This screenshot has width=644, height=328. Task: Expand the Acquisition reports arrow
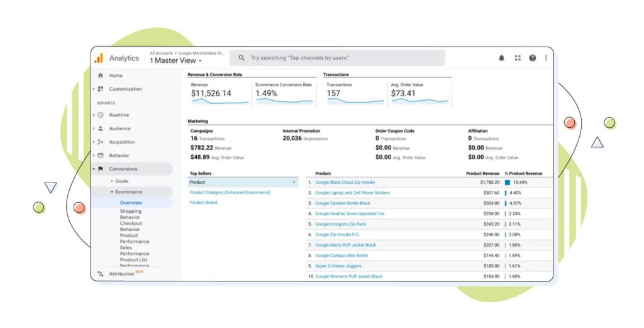click(94, 142)
